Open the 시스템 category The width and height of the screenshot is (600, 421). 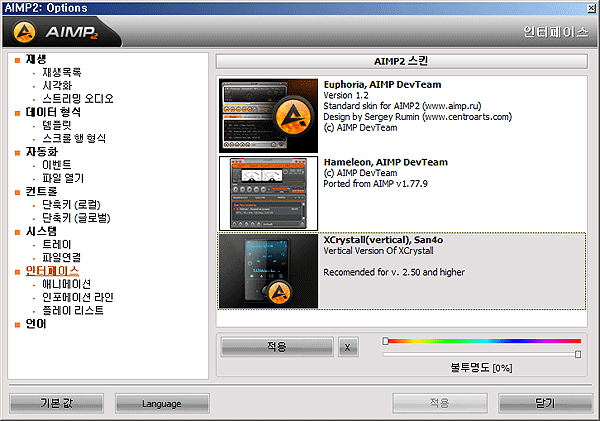41,231
